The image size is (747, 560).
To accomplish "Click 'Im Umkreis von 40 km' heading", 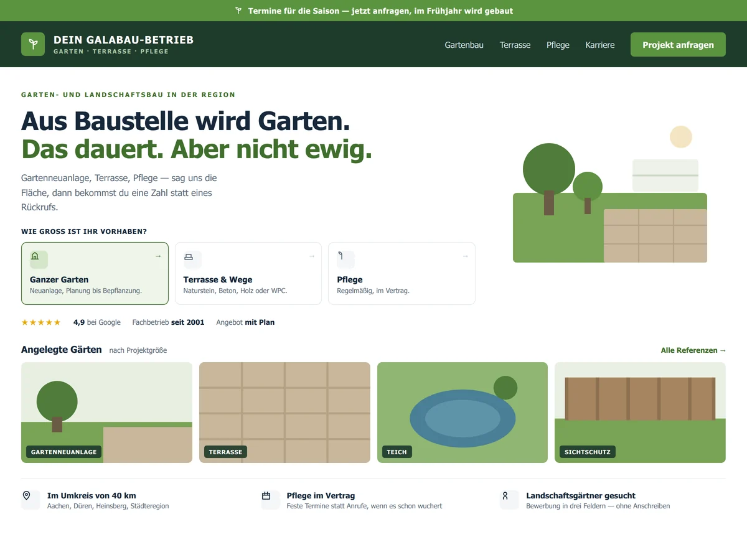I will (92, 495).
